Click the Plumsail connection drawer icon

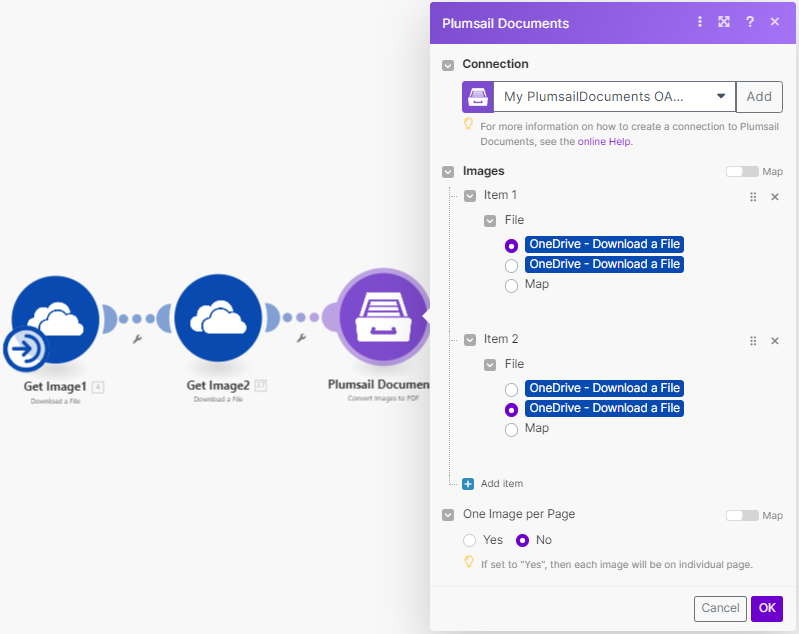(477, 96)
